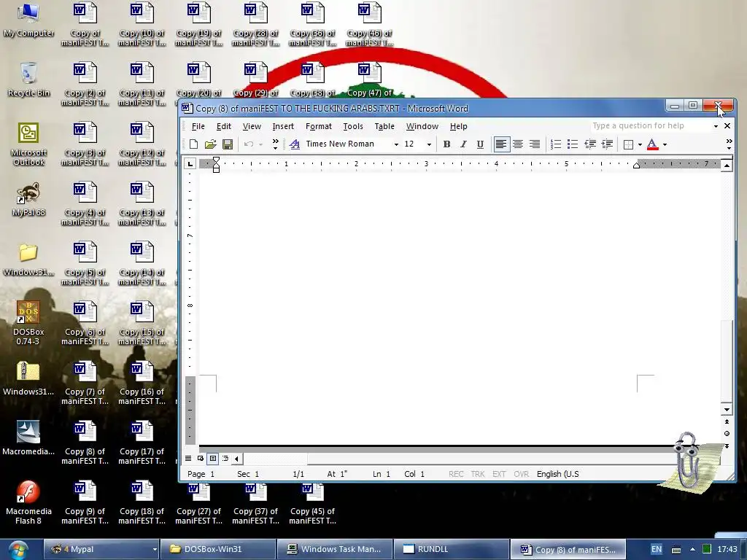747x560 pixels.
Task: Select the Macromedia Flash 8 desktop icon
Action: coord(28,502)
